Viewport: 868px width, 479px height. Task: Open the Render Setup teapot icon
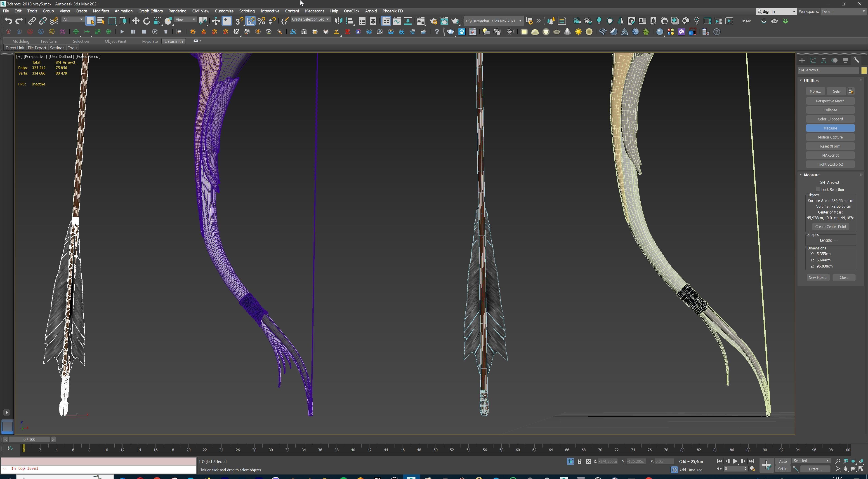coord(433,21)
